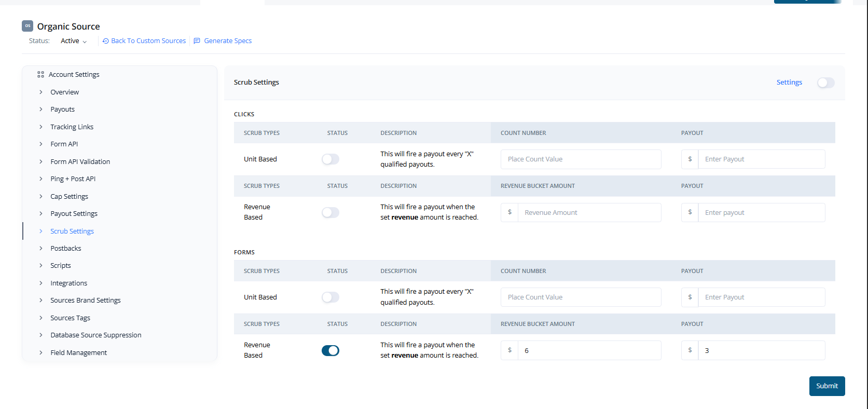Select Account Settings menu heading
Image resolution: width=868 pixels, height=409 pixels.
point(74,75)
